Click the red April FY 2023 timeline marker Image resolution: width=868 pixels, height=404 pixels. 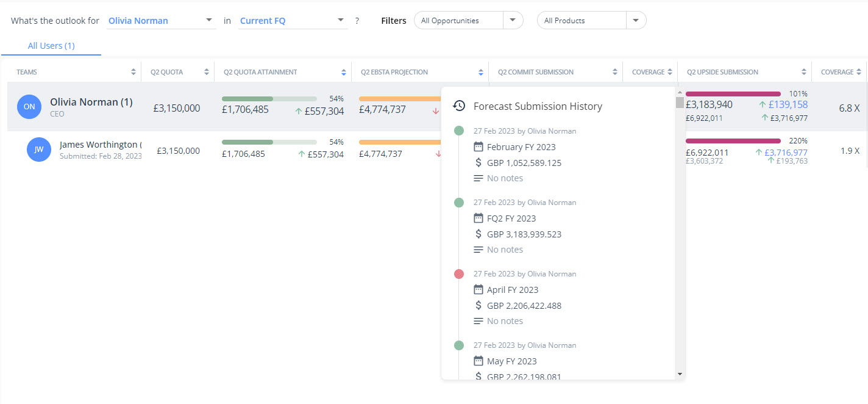pos(459,274)
